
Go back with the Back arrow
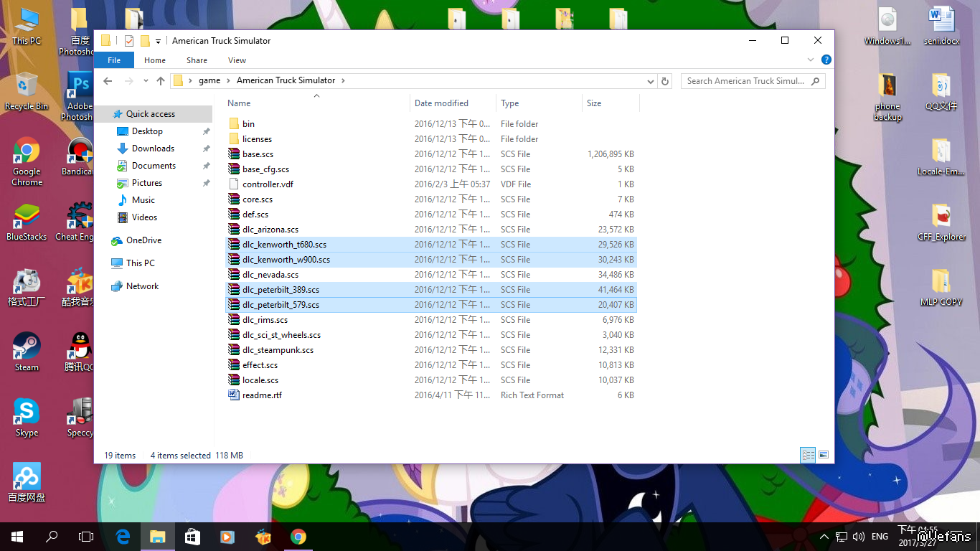tap(108, 81)
